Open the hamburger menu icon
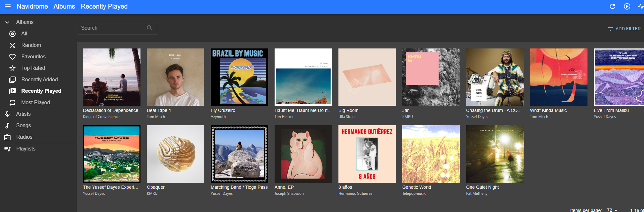Viewport: 644px width, 212px height. [x=8, y=6]
